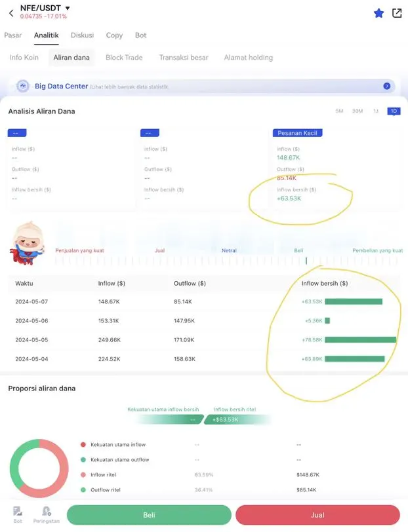
Task: Select the 1J time range
Action: [x=376, y=111]
